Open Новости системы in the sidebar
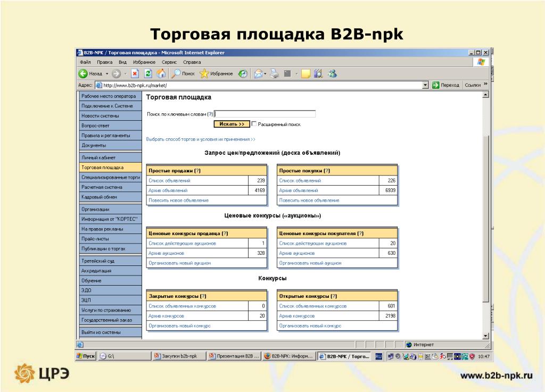Image resolution: width=545 pixels, height=392 pixels. [x=110, y=116]
